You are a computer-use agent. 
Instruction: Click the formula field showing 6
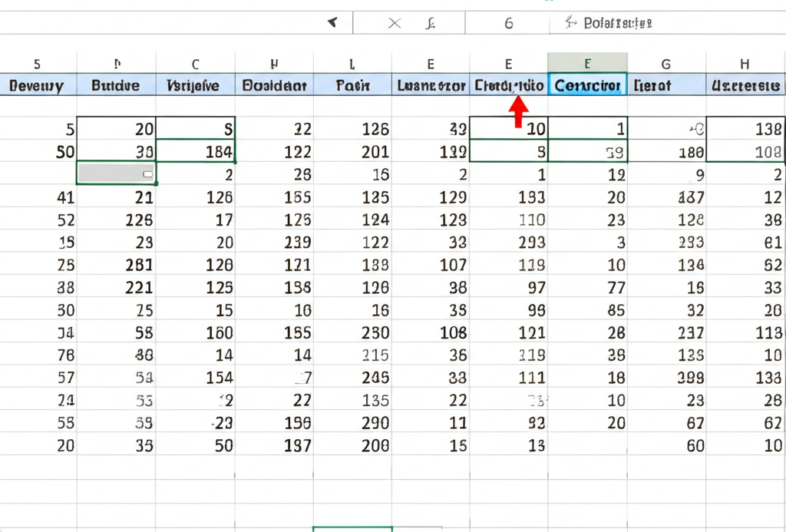(507, 23)
